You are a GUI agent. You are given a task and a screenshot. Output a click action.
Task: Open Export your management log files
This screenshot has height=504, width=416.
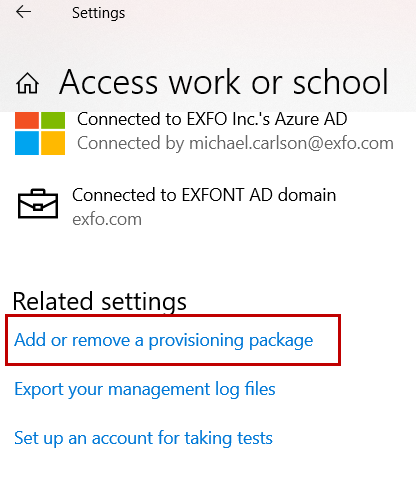coord(145,389)
